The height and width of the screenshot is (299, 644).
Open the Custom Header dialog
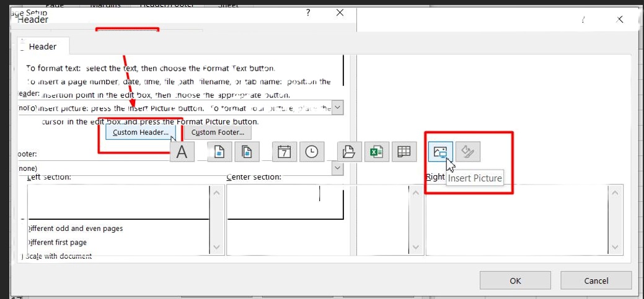click(141, 132)
